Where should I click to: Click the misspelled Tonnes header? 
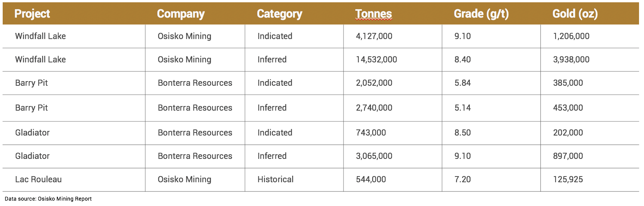point(374,14)
